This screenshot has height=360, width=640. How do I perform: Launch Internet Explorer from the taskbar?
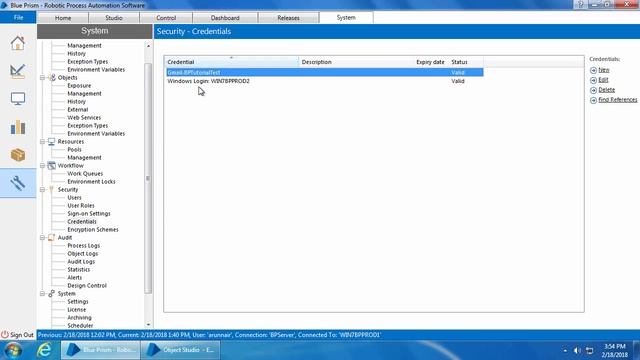44,350
